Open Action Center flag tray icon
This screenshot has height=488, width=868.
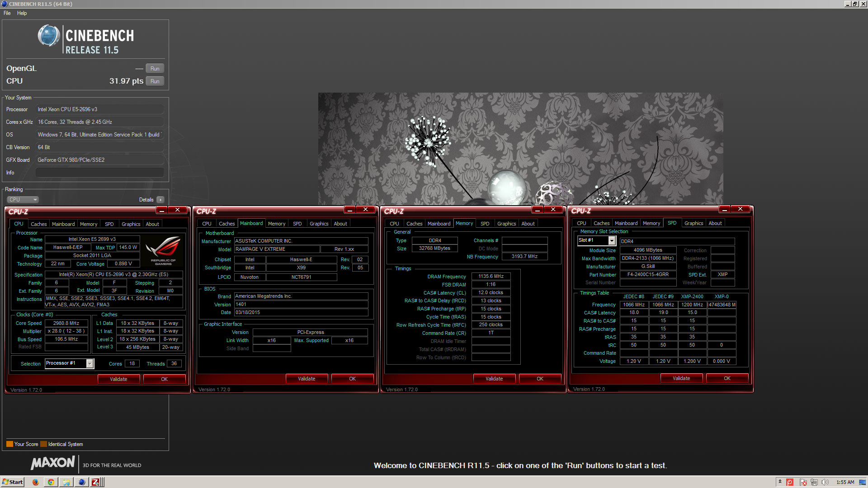pyautogui.click(x=803, y=482)
